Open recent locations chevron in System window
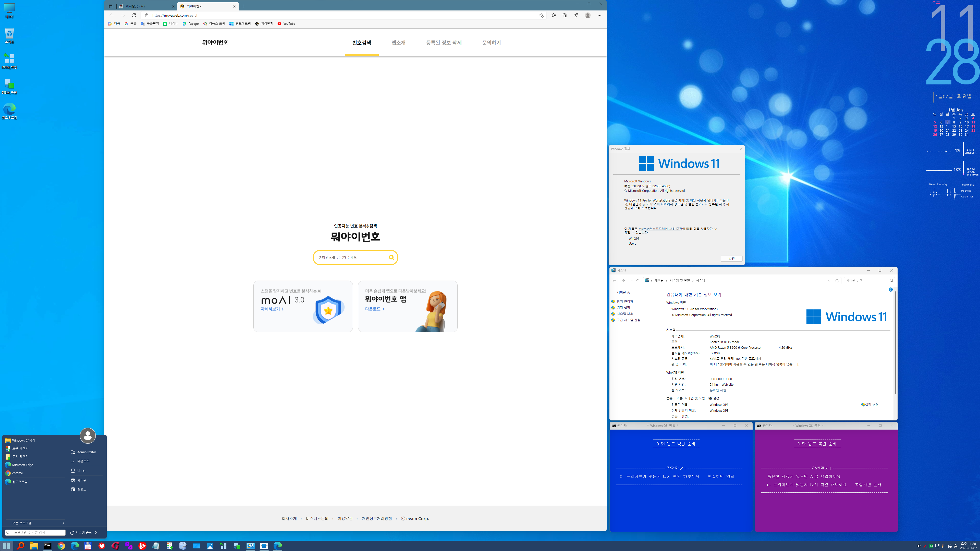Screen dimensions: 980x551 [631, 281]
